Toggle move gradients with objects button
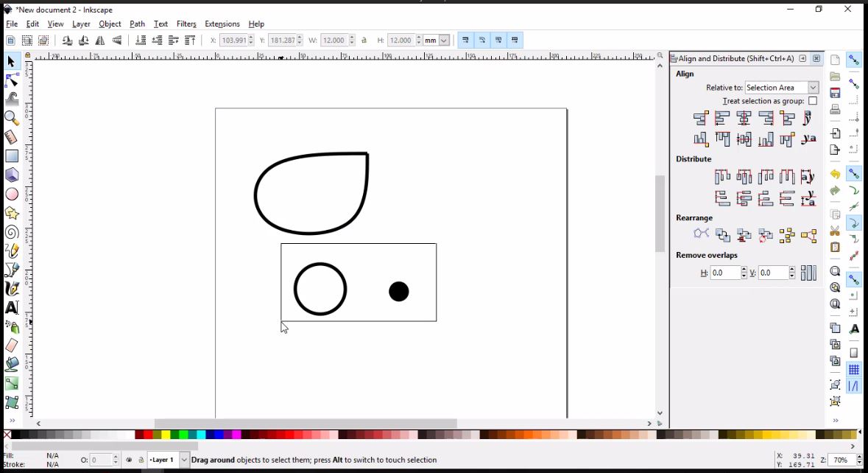868x473 pixels. point(498,40)
